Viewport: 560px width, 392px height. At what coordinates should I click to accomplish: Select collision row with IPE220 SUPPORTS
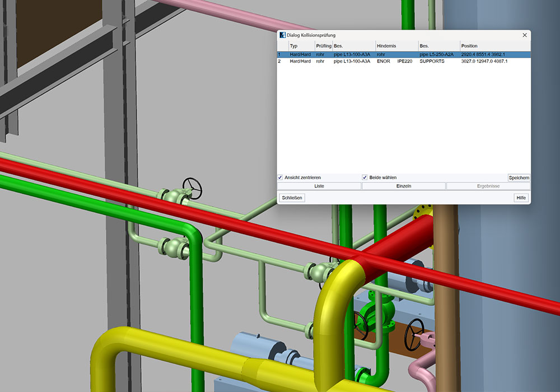[x=403, y=61]
